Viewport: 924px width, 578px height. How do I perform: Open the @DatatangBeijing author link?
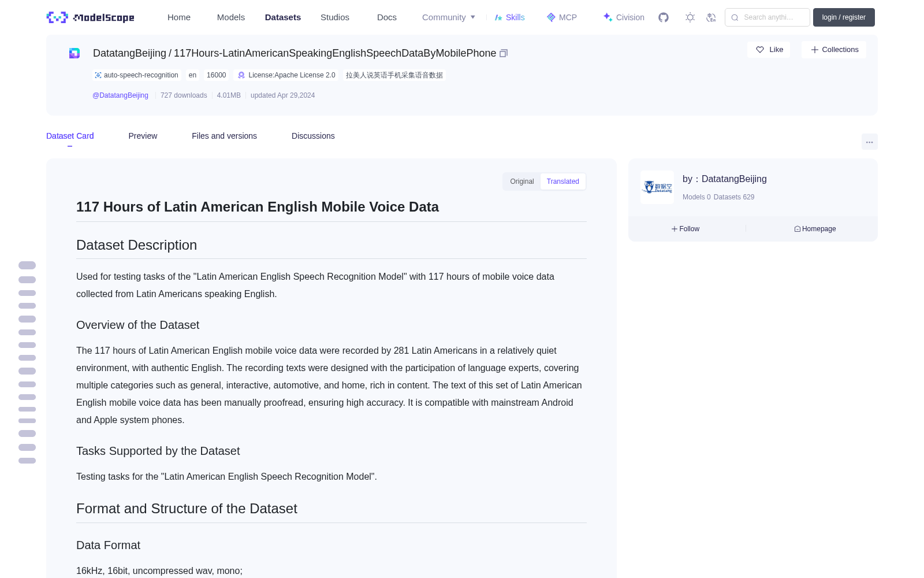[120, 95]
